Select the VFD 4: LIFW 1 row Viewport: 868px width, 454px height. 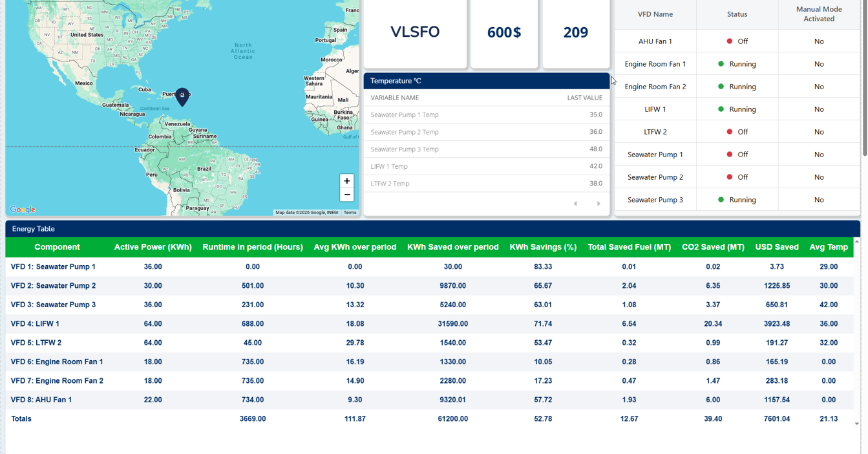coord(35,323)
